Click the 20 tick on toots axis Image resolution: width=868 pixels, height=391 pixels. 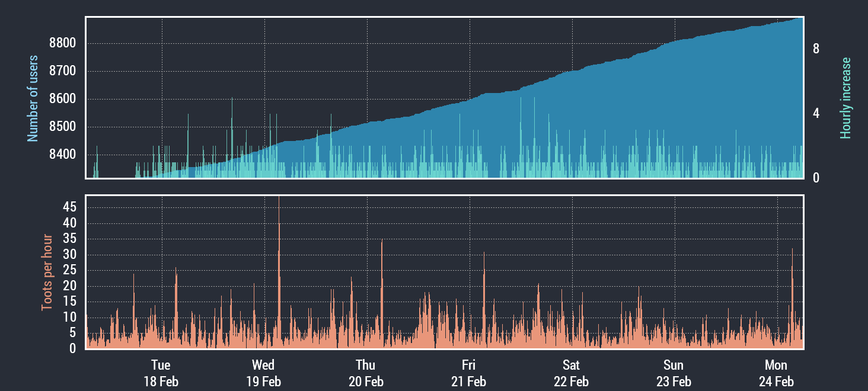pyautogui.click(x=69, y=286)
